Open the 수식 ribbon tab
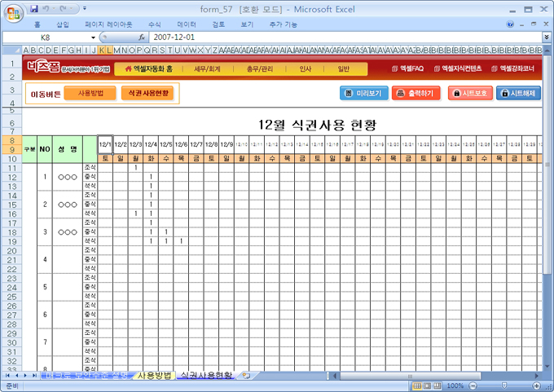Screen dimensions: 554x392 [154, 24]
